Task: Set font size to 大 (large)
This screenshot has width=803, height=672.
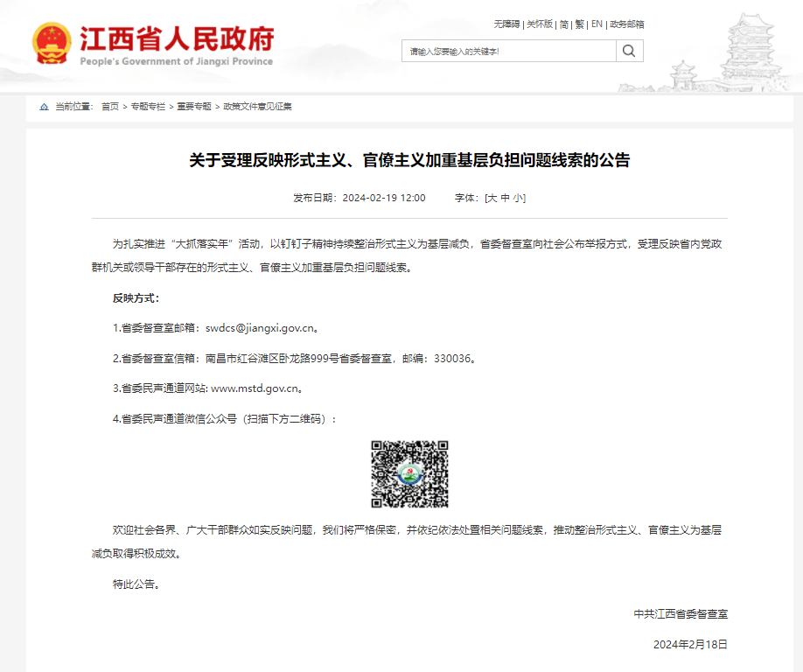Action: (492, 198)
